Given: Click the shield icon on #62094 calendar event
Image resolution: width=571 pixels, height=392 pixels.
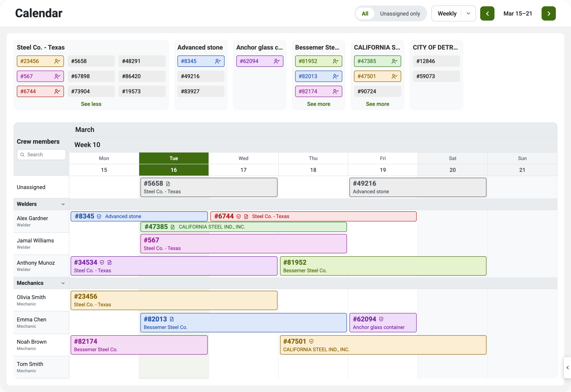Looking at the screenshot, I should coord(381,319).
